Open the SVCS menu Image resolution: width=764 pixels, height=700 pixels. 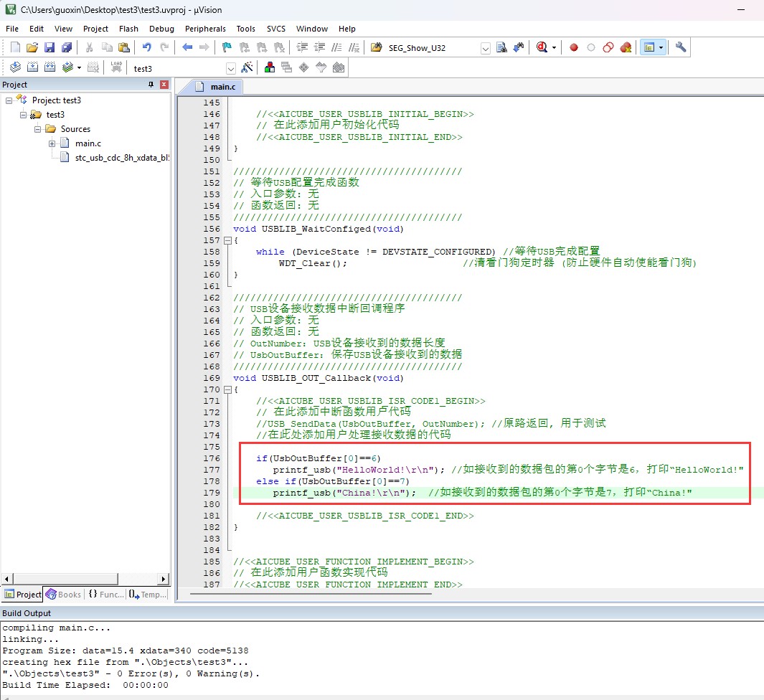(x=275, y=29)
